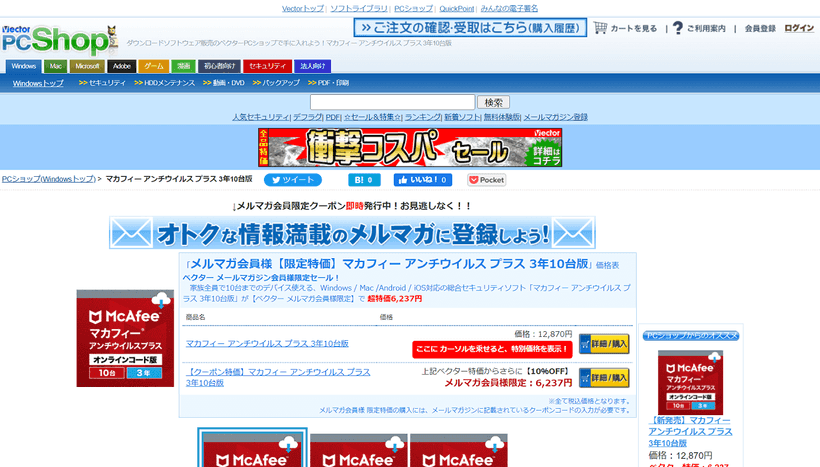The width and height of the screenshot is (820, 467).
Task: Click the デフラグ quick link
Action: 308,117
